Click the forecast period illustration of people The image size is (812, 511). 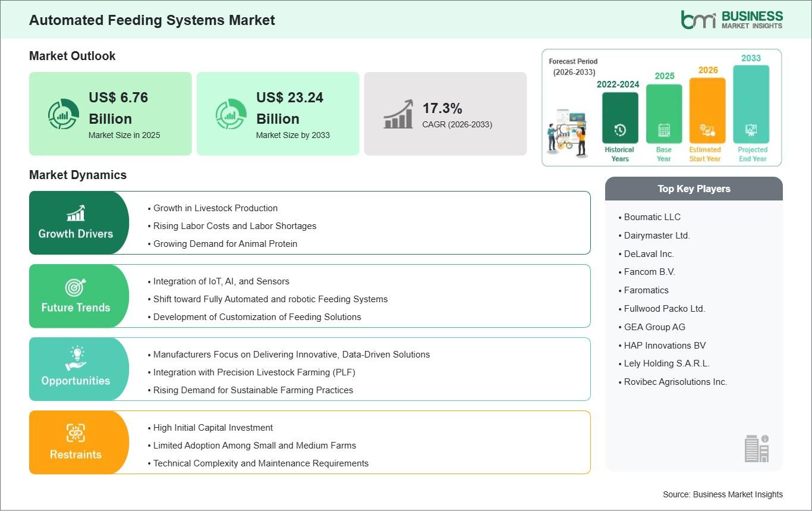point(566,133)
